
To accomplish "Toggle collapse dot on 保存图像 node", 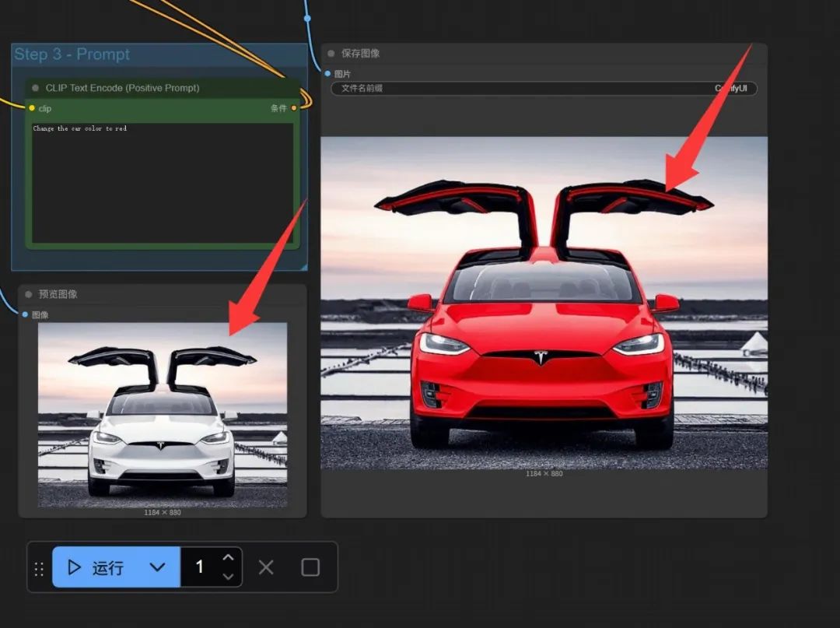I will pyautogui.click(x=331, y=54).
